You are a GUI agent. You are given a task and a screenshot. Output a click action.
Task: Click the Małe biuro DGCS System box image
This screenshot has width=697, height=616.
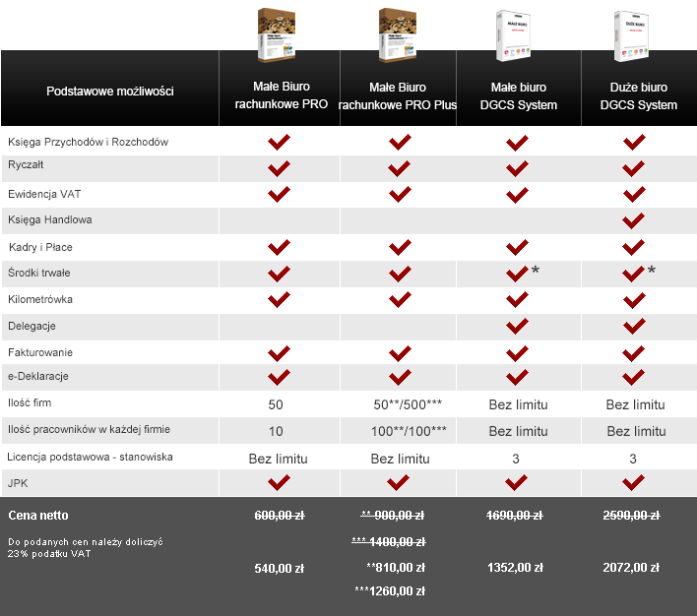[x=514, y=35]
